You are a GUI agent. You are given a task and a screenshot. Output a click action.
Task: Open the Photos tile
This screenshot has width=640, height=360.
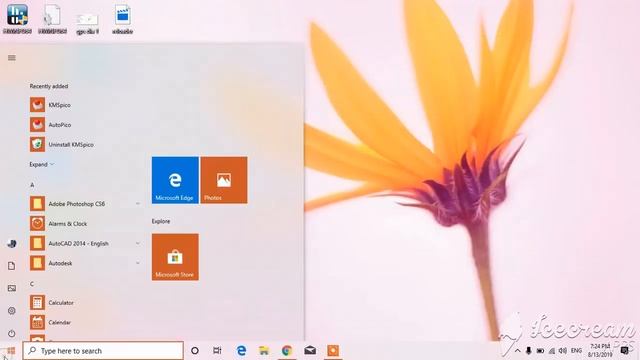pos(224,180)
